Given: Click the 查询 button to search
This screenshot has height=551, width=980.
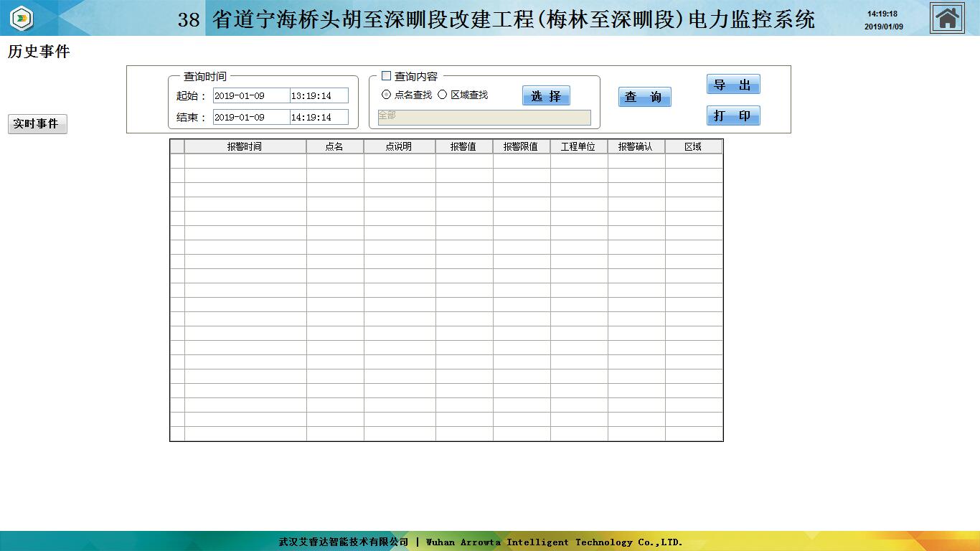Looking at the screenshot, I should pos(644,97).
